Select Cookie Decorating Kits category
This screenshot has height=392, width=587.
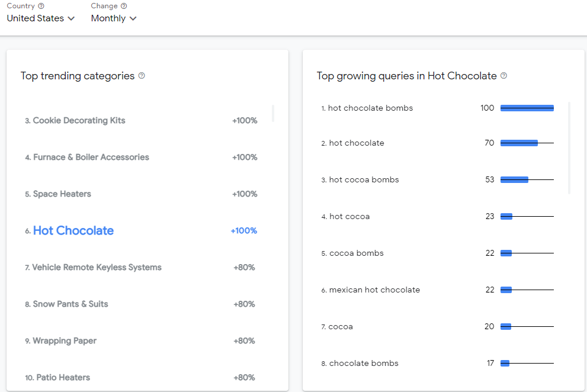click(79, 120)
